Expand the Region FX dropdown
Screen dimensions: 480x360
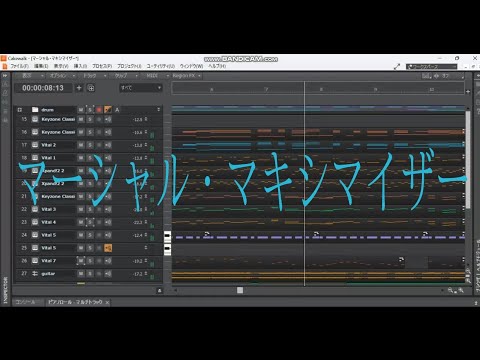coord(187,76)
